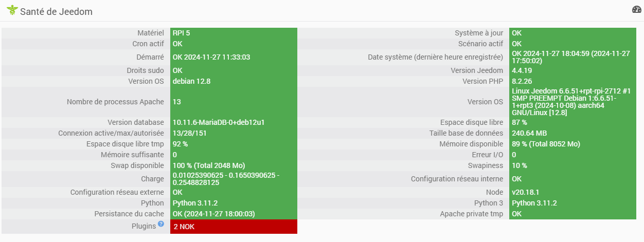Click the Persistance du cache OK value
The height and width of the screenshot is (242, 644).
(x=213, y=214)
